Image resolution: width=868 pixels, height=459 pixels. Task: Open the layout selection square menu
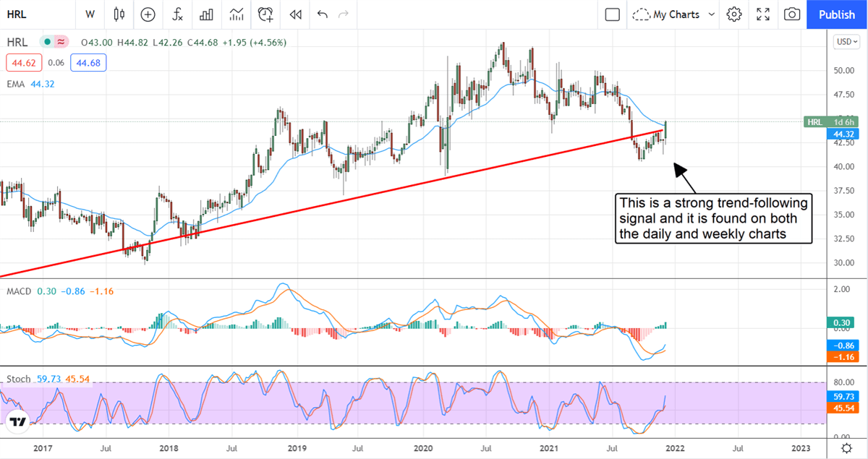pos(612,14)
